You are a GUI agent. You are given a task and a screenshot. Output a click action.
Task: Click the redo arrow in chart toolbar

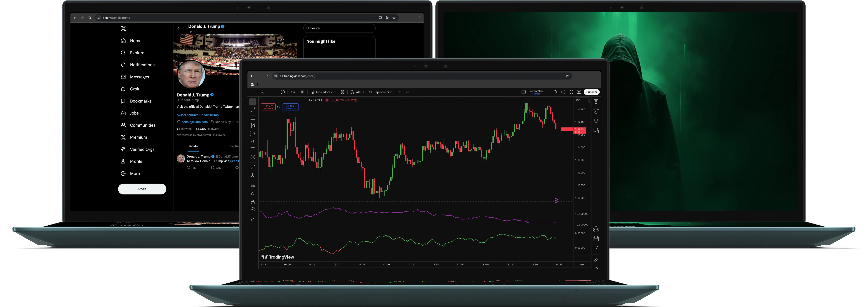pos(408,92)
